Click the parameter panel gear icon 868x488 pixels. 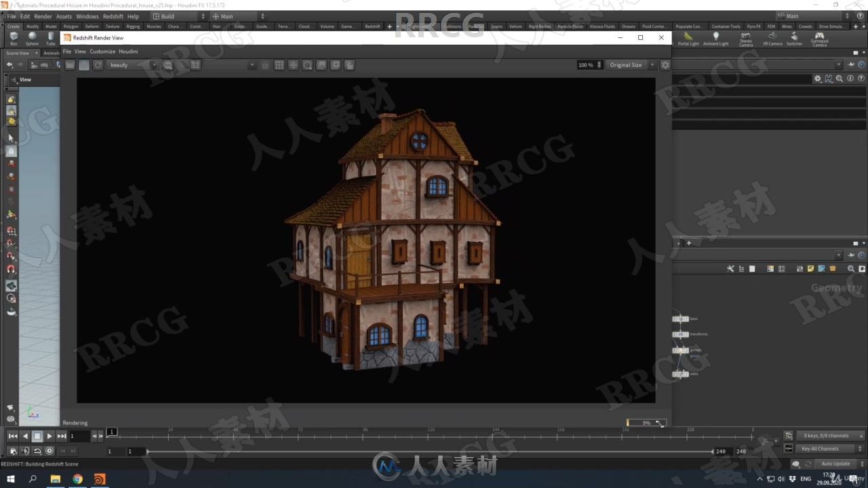[x=818, y=79]
